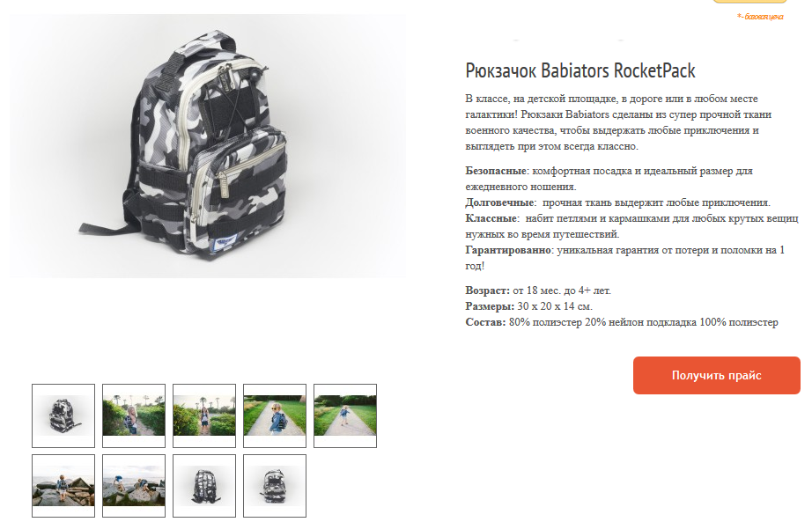Click the bold Гарантированно warranty label
Image resolution: width=812 pixels, height=522 pixels.
pyautogui.click(x=508, y=250)
